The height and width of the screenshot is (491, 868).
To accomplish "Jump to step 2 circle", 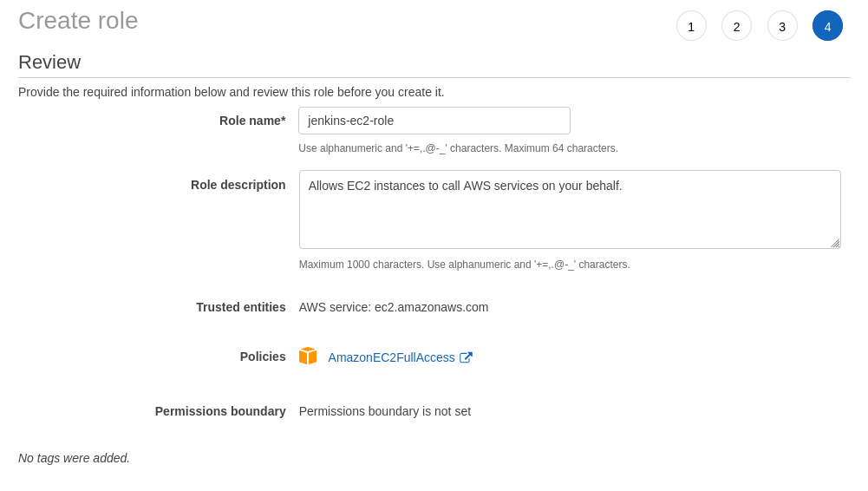I will coord(736,26).
